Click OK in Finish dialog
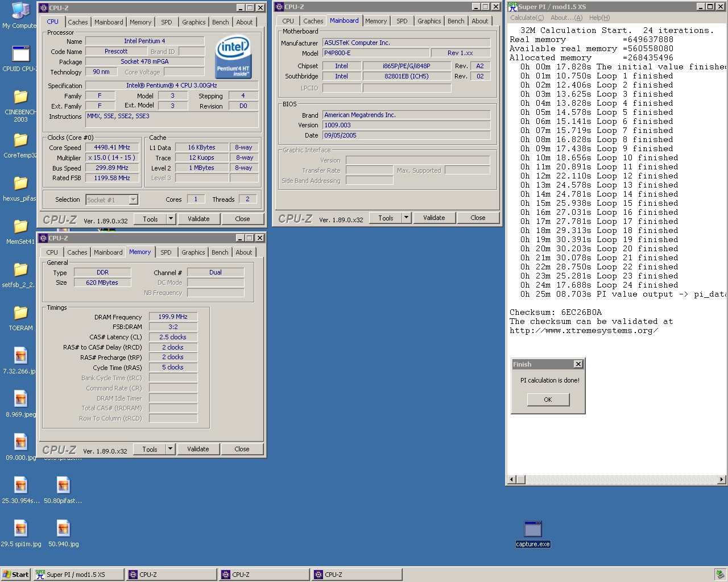The width and height of the screenshot is (728, 582). click(548, 400)
